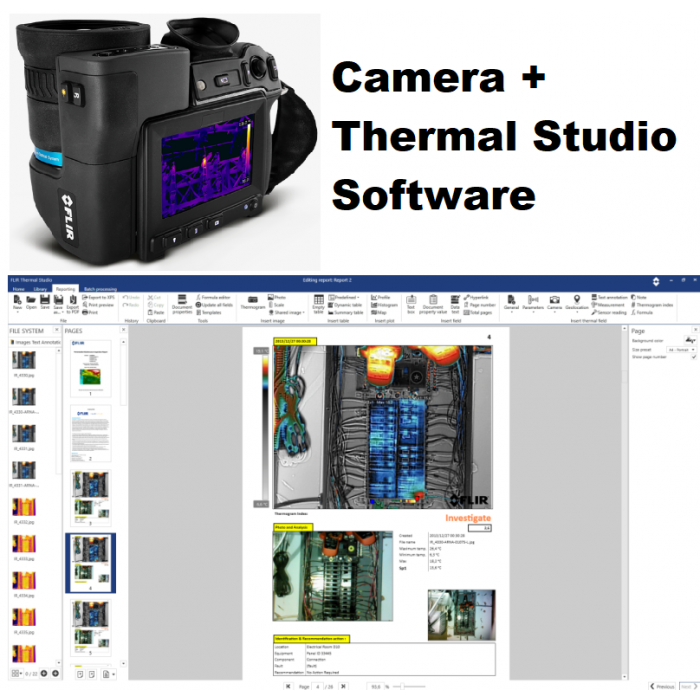This screenshot has width=700, height=700.
Task: Open Predefined table dropdown
Action: click(x=344, y=297)
